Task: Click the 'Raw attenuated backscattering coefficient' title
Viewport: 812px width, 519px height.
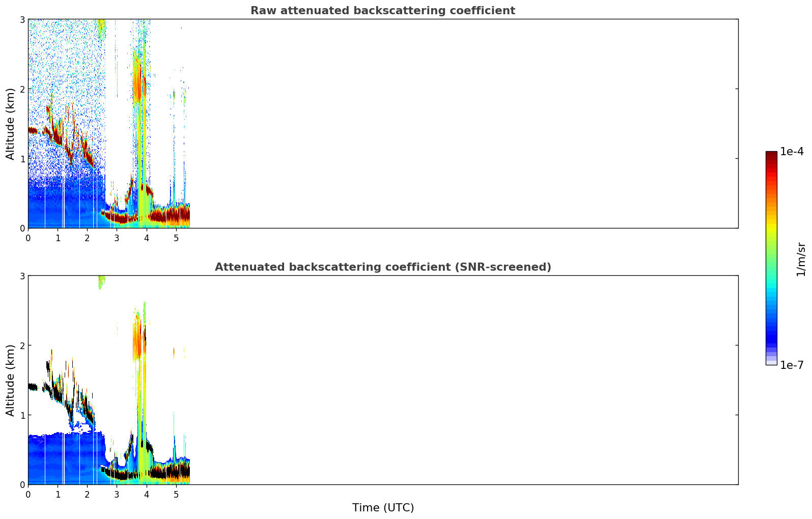Action: pos(383,11)
